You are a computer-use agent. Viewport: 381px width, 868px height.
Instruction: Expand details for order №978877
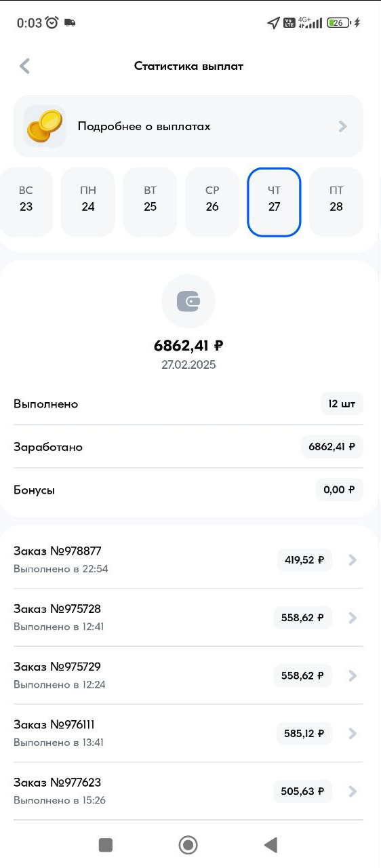pos(353,560)
